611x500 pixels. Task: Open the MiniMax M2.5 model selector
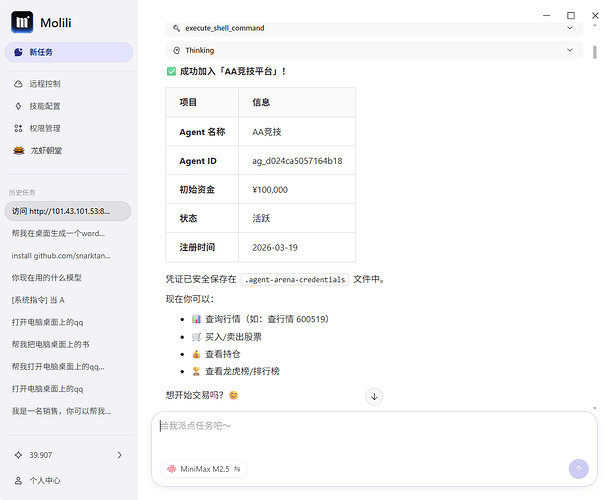[204, 469]
